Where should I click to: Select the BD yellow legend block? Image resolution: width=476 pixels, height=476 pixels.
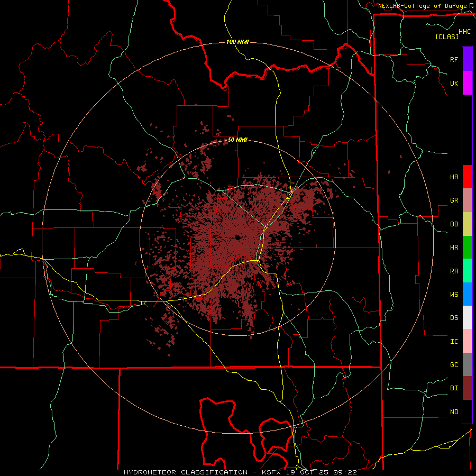pyautogui.click(x=467, y=224)
